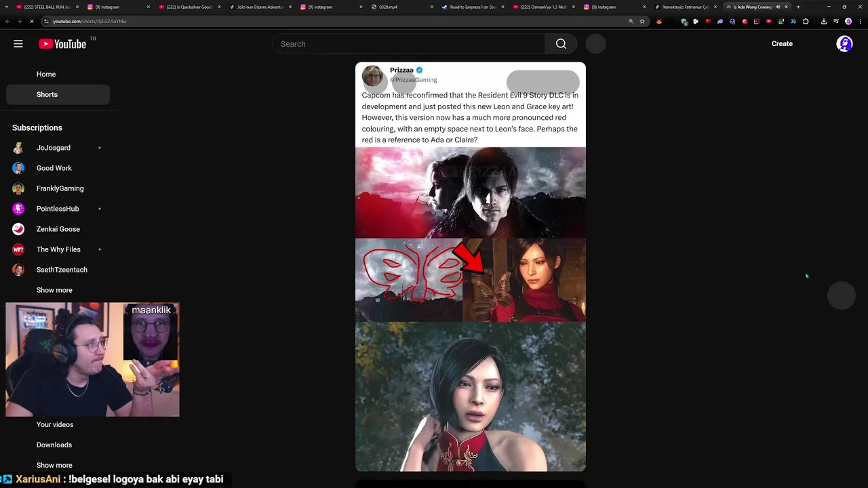Open the Extensions puzzle icon
Screen dimensions: 868x488
pos(806,21)
